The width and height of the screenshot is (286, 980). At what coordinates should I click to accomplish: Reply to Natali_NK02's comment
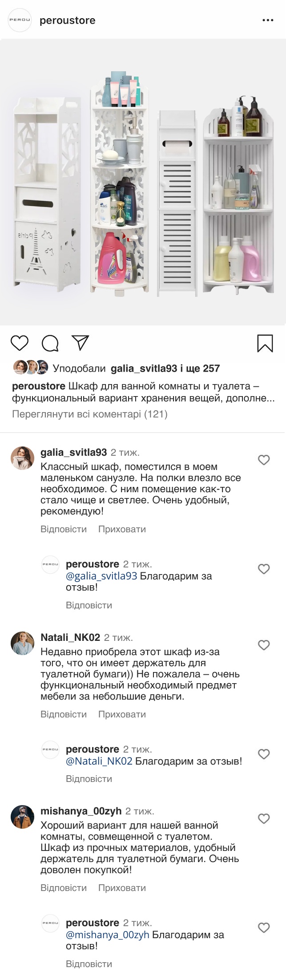tap(64, 714)
